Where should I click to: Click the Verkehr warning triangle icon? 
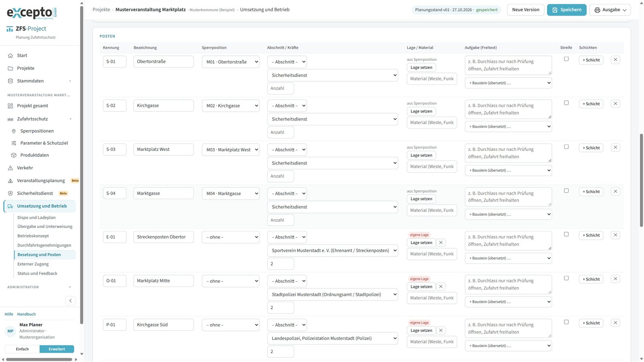click(10, 168)
